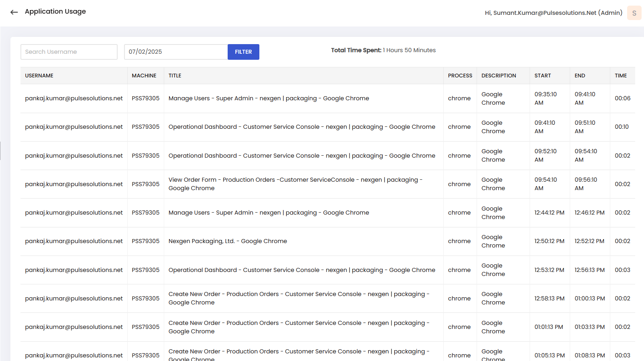
Task: Click the MACHINE column header
Action: (144, 75)
